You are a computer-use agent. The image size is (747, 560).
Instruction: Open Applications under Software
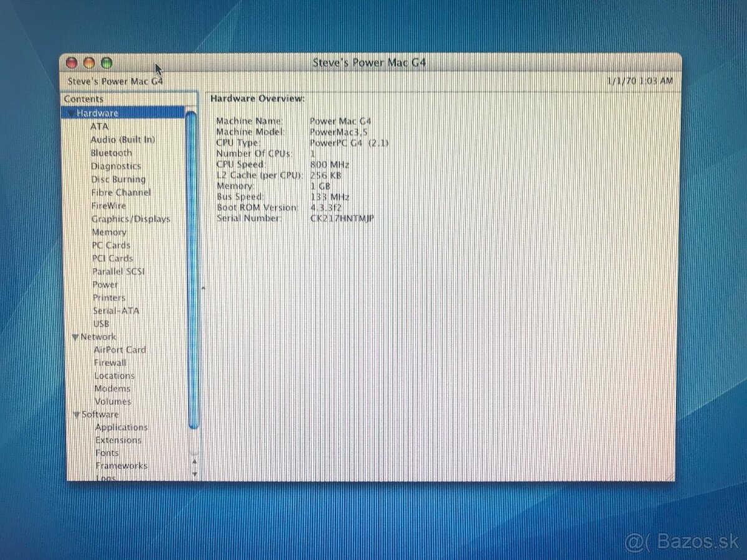pos(121,427)
